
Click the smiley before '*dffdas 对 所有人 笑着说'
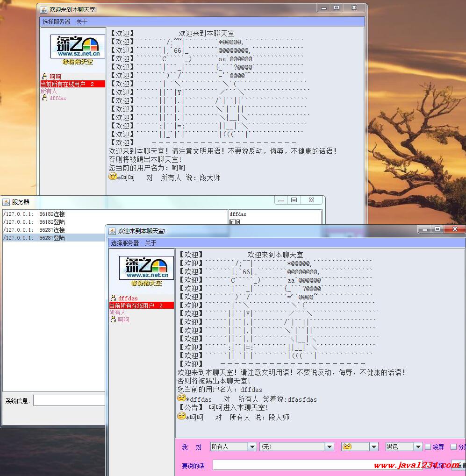click(x=181, y=398)
